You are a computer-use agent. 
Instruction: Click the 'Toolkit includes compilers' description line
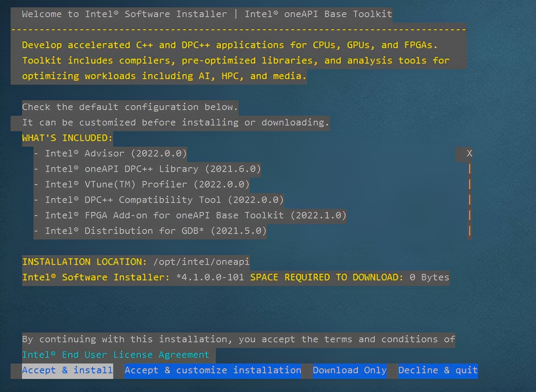[235, 60]
